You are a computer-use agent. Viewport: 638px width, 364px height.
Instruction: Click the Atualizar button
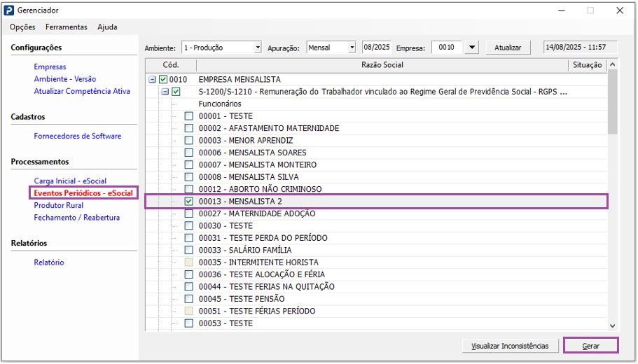click(x=508, y=48)
